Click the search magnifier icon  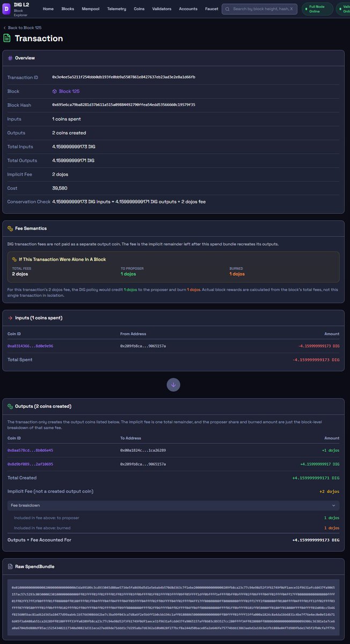point(228,9)
